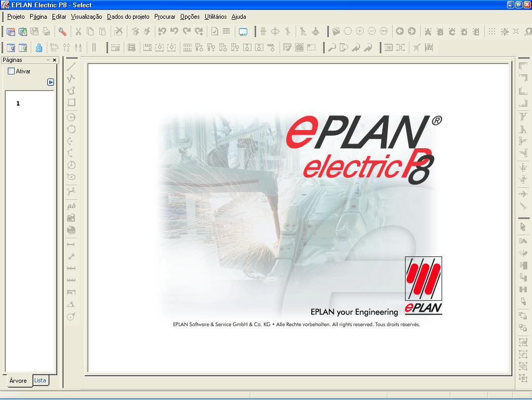Select the Spline curve tool
The image size is (532, 400).
[x=71, y=191]
